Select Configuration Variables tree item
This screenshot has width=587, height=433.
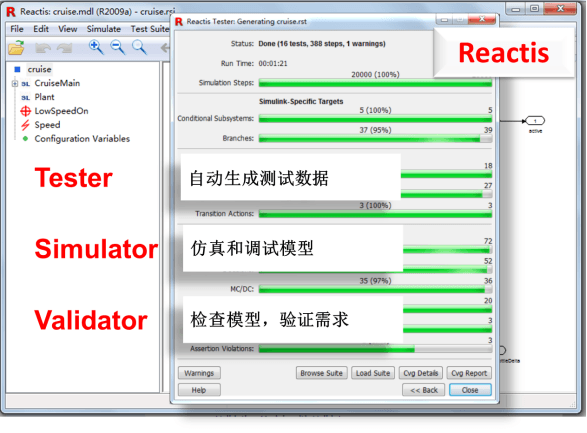click(82, 138)
